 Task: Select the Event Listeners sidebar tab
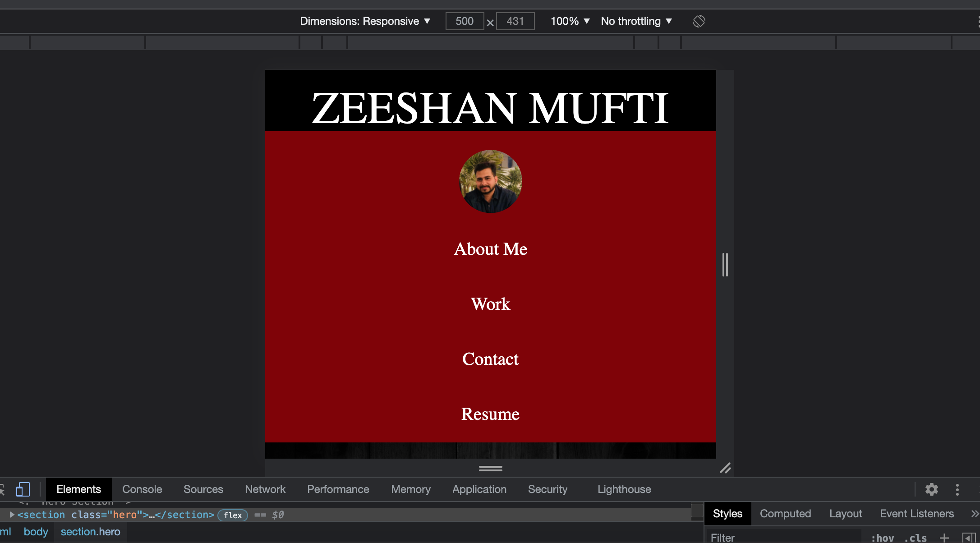917,514
